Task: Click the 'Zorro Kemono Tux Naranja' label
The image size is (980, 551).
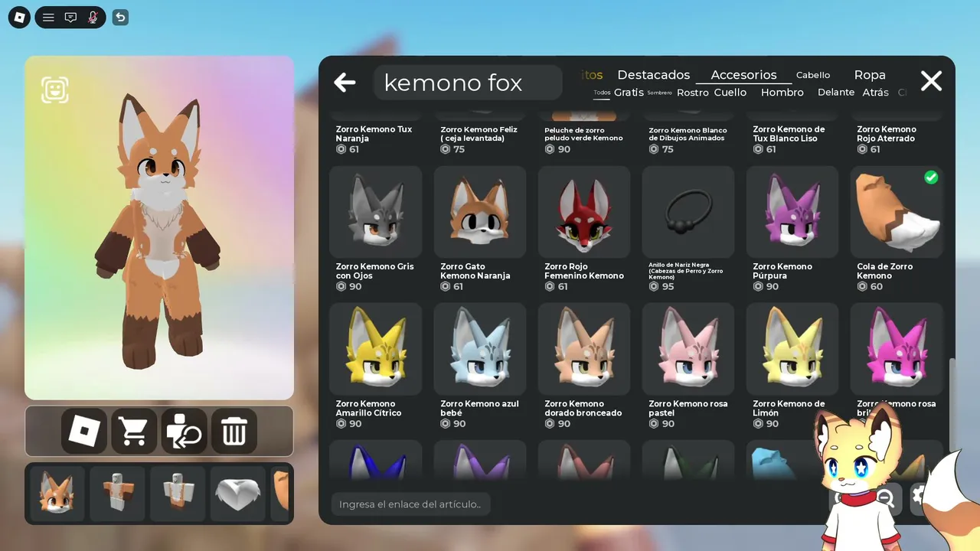Action: pos(374,134)
